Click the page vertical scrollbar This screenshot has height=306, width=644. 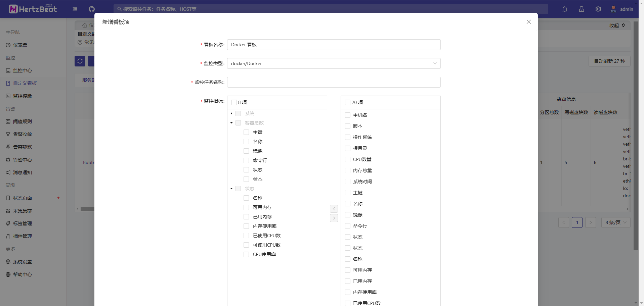636,136
